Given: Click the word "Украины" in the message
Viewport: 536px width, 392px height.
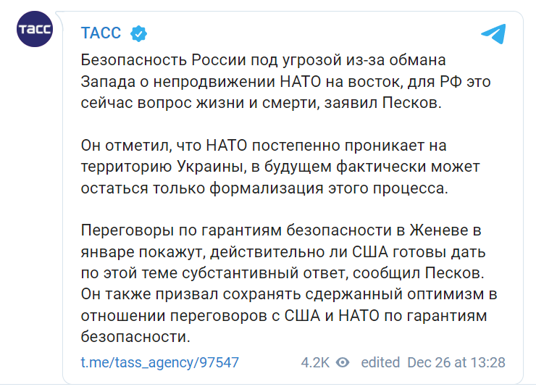Looking at the screenshot, I should click(x=212, y=167).
